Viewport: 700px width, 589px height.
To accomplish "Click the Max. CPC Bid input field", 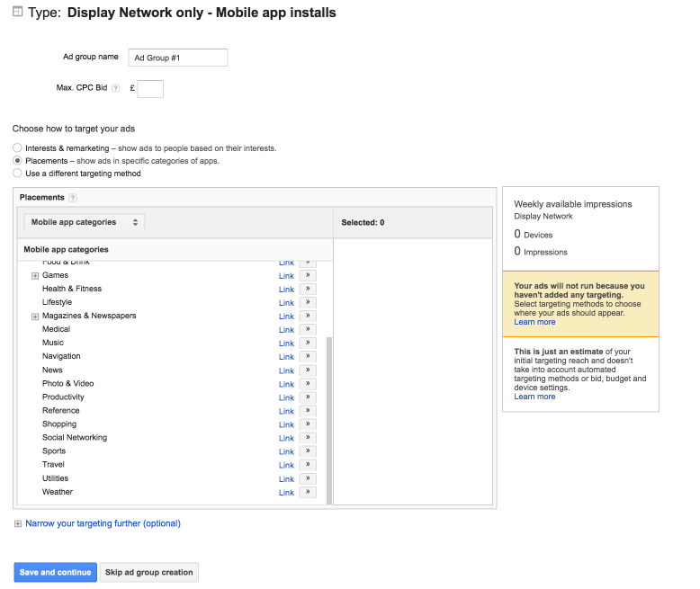I will 150,88.
